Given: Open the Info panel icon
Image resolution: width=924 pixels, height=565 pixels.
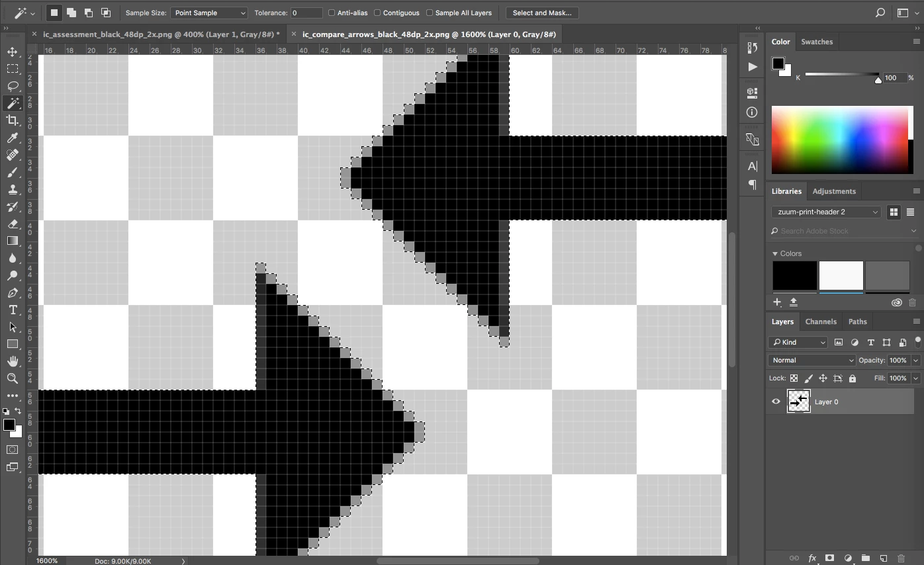Looking at the screenshot, I should (x=752, y=112).
